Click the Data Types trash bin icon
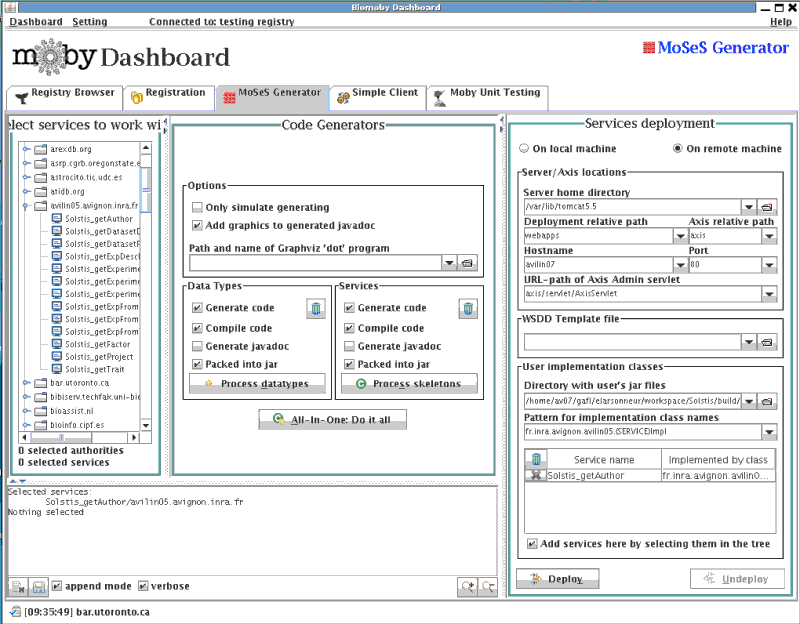Screen dimensions: 800x624 tap(316, 309)
